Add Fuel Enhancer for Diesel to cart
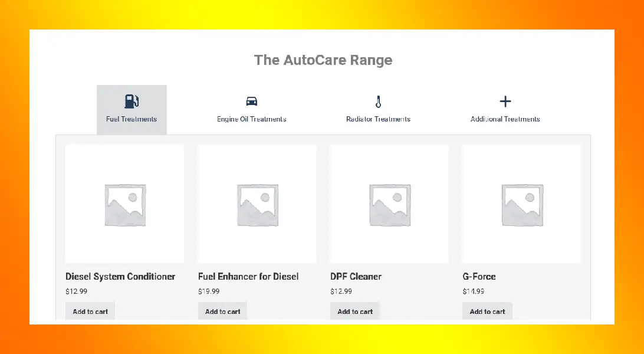The width and height of the screenshot is (644, 354). [x=222, y=312]
